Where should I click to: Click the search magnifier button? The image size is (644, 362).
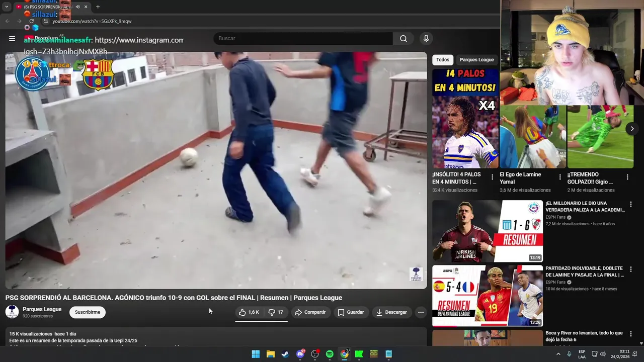coord(404,39)
